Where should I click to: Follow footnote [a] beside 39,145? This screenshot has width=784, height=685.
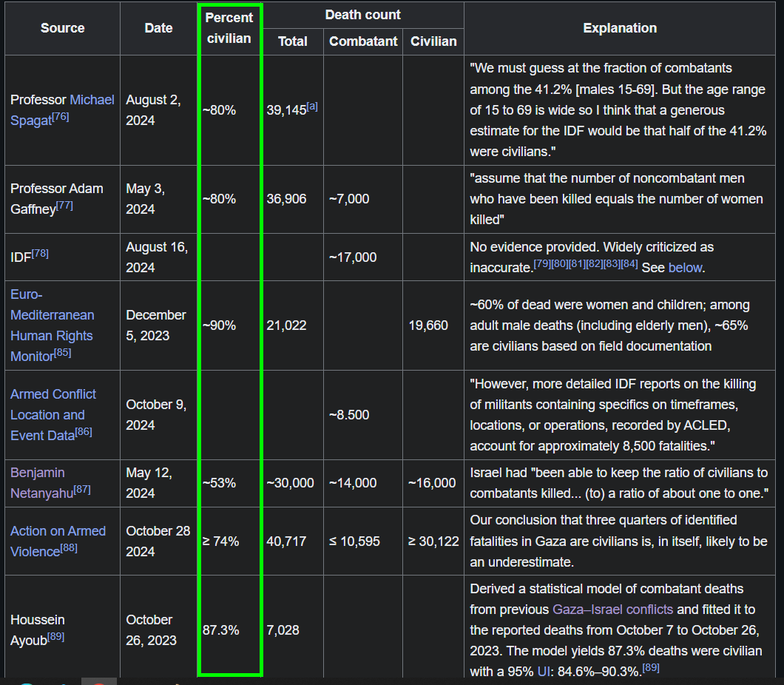[312, 106]
